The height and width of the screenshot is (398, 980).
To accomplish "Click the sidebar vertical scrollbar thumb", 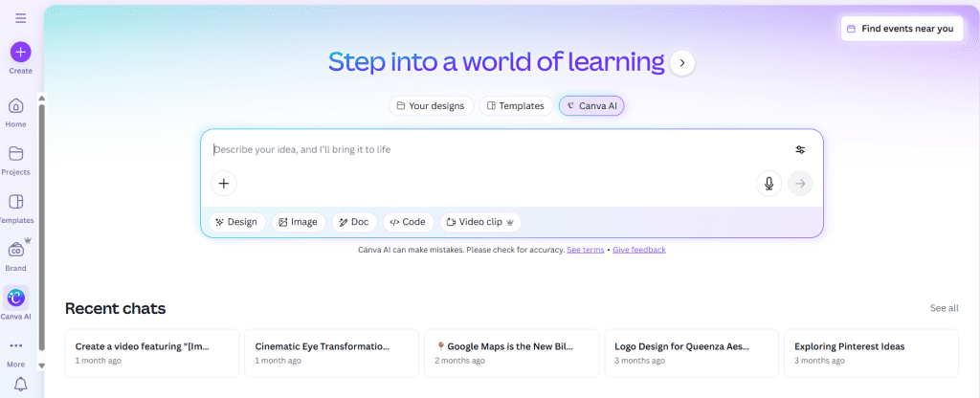I will [x=42, y=227].
